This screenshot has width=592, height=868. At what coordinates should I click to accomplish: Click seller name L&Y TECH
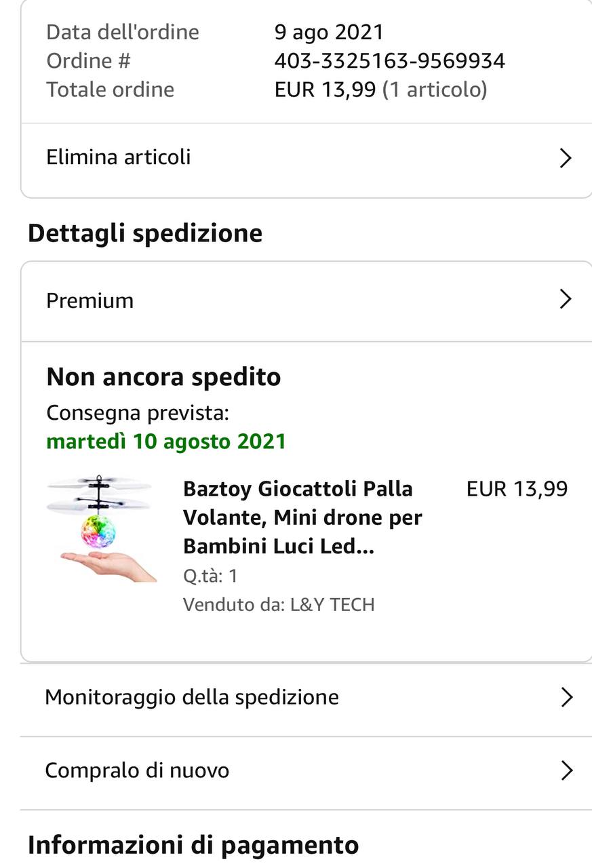332,604
